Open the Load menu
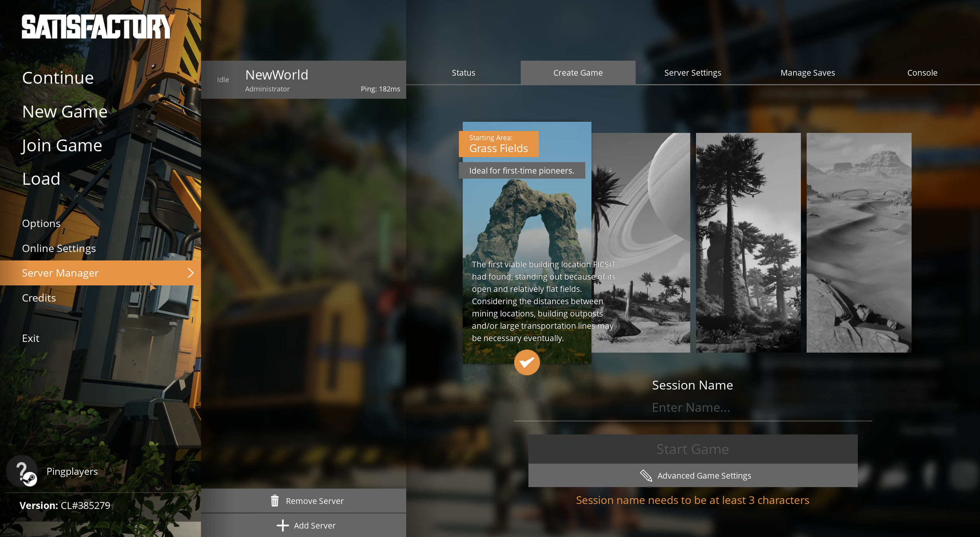Viewport: 980px width, 537px height. pos(41,179)
